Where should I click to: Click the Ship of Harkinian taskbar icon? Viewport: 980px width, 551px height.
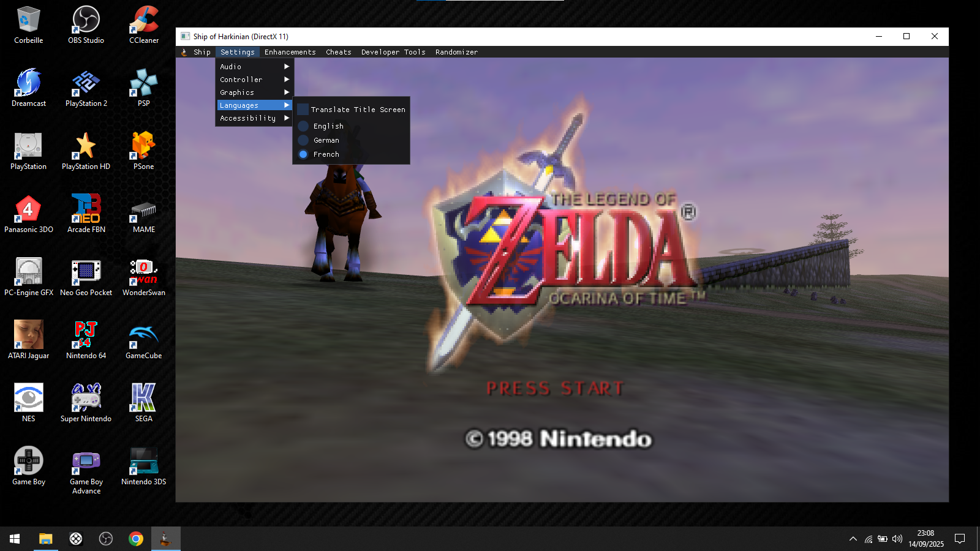click(x=165, y=539)
